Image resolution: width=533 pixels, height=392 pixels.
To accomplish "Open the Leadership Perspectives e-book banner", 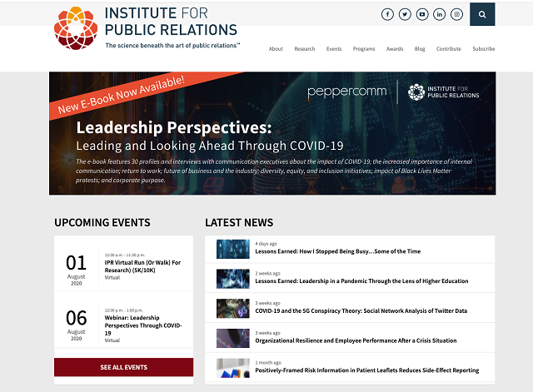I will (x=272, y=133).
